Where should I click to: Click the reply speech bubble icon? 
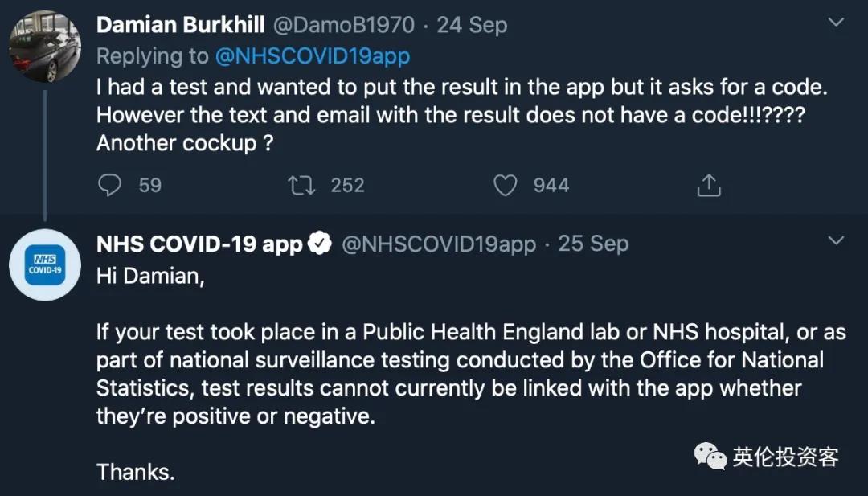[109, 186]
